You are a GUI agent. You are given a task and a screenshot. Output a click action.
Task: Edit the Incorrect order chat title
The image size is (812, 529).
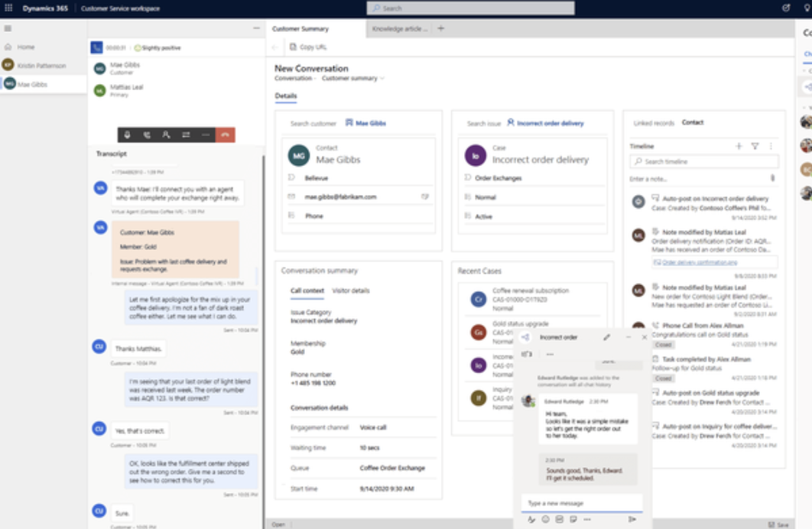pyautogui.click(x=606, y=337)
